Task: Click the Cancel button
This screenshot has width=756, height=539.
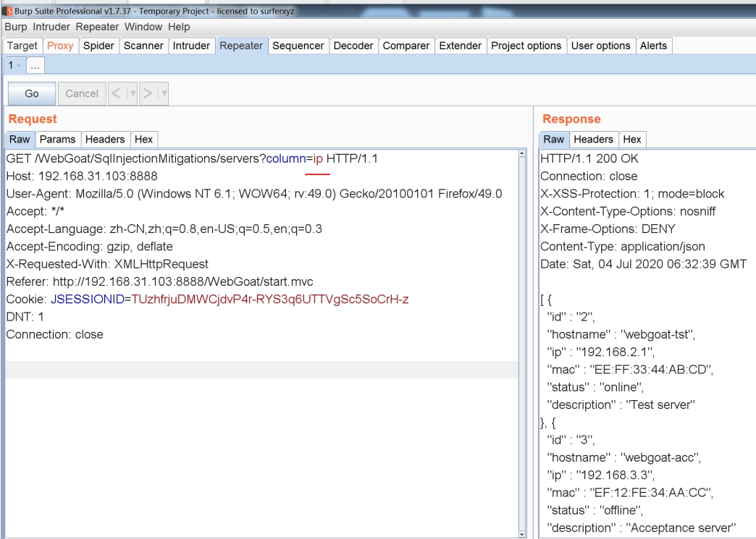Action: point(82,93)
